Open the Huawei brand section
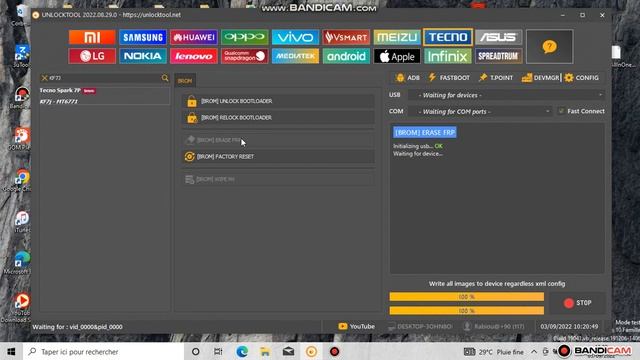Image resolution: width=640 pixels, height=360 pixels. click(194, 37)
